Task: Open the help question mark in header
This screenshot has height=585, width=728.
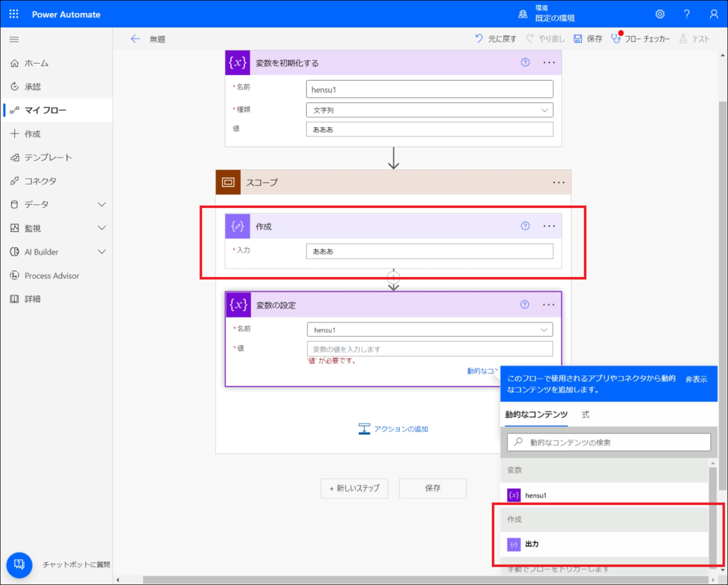Action: coord(687,14)
